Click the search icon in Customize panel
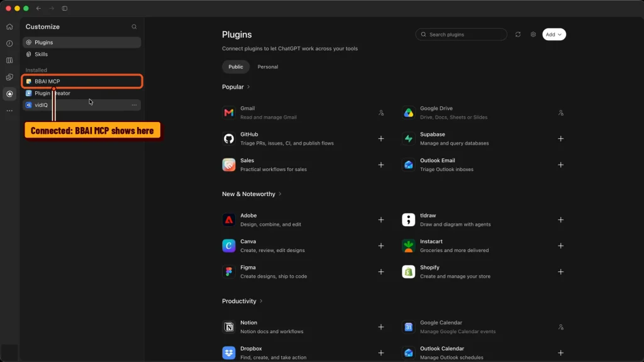The width and height of the screenshot is (644, 362). 134,26
